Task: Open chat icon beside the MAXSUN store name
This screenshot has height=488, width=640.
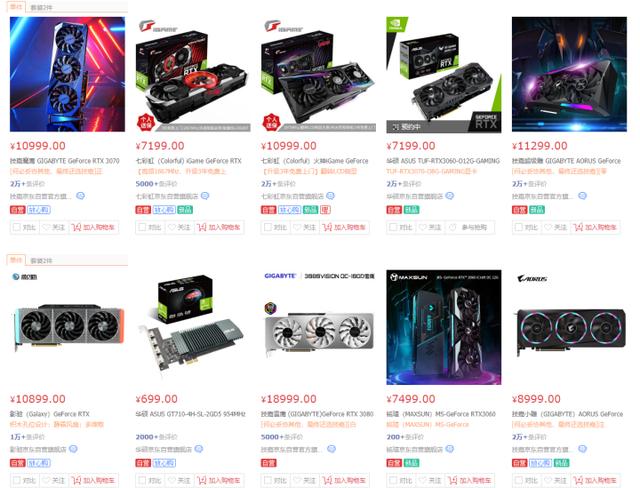Action: pyautogui.click(x=449, y=449)
